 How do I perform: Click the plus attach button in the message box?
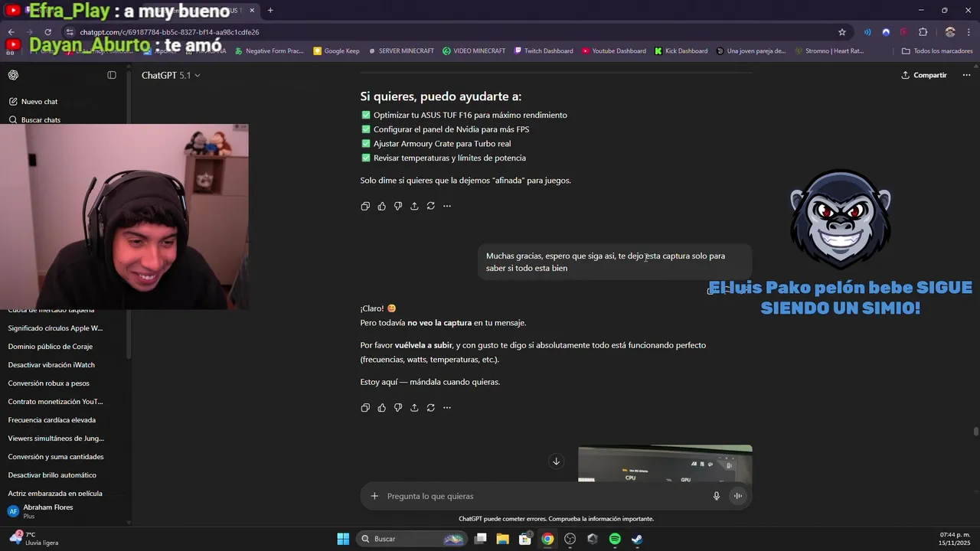point(374,496)
